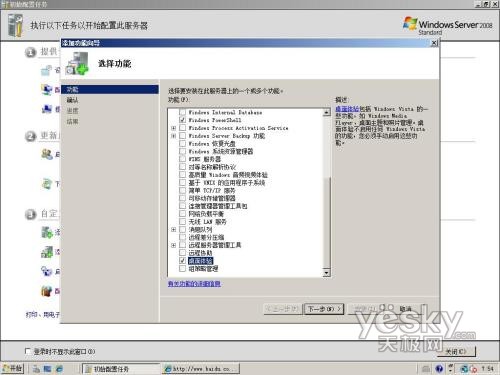Select the 对等名称解析协议 feature row
The image size is (500, 375).
point(212,167)
